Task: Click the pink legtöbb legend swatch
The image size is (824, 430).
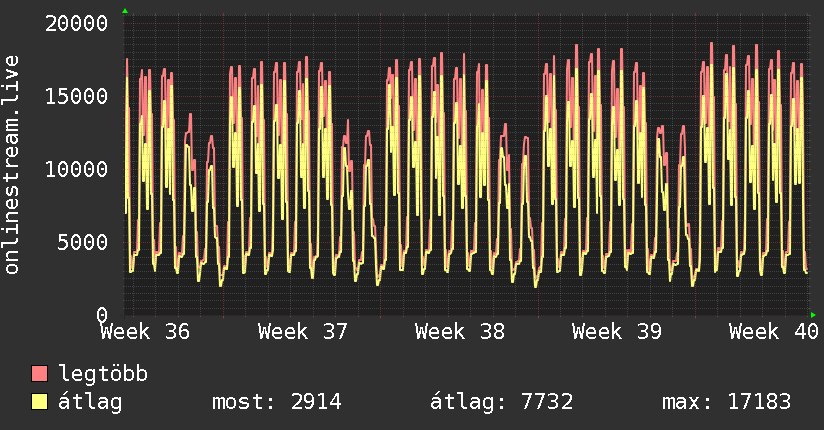Action: (x=39, y=373)
